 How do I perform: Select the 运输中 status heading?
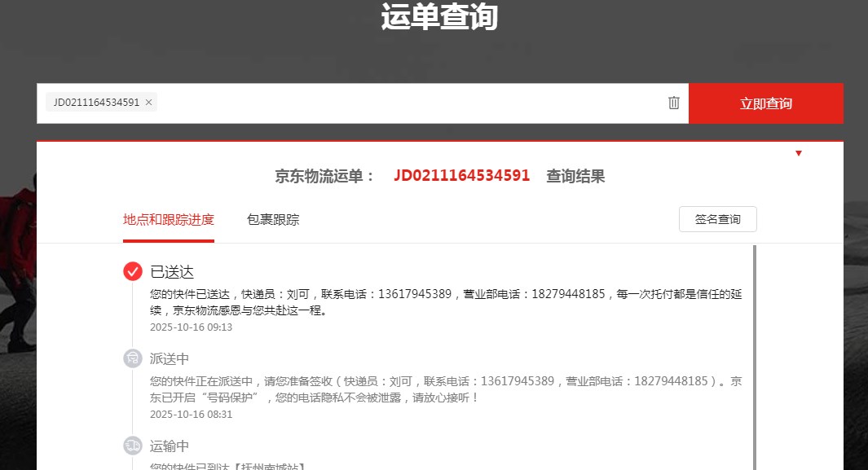[x=170, y=446]
